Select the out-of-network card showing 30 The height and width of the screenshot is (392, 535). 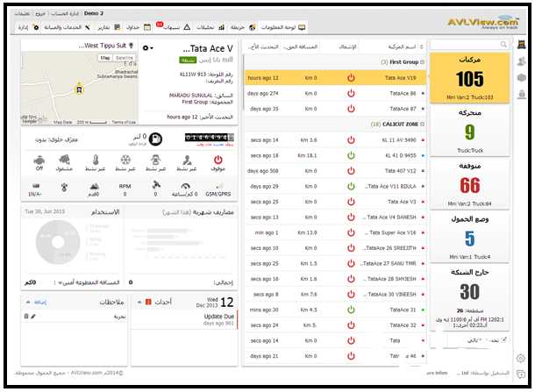click(x=469, y=298)
